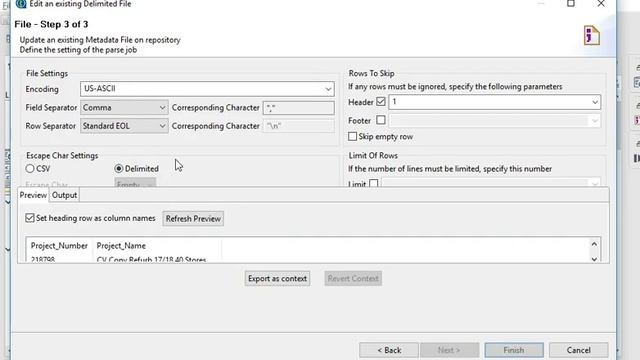
Task: Click row separator Corresponding Character field
Action: [x=299, y=126]
